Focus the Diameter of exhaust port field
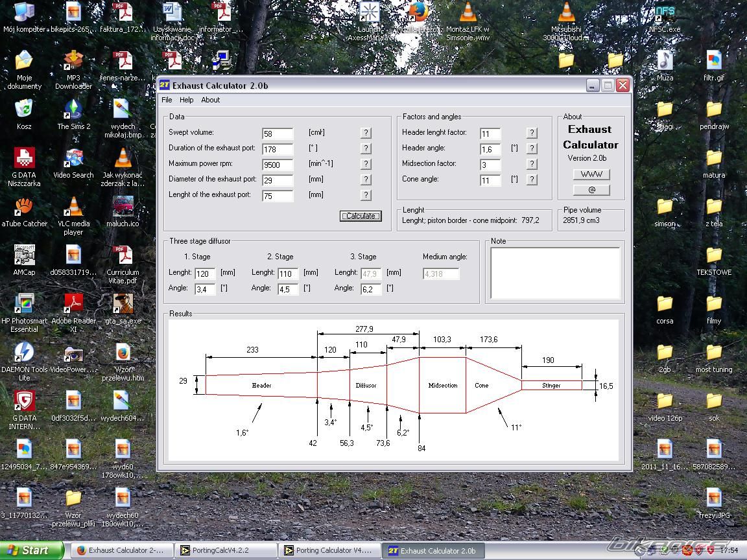This screenshot has width=747, height=560. (278, 180)
